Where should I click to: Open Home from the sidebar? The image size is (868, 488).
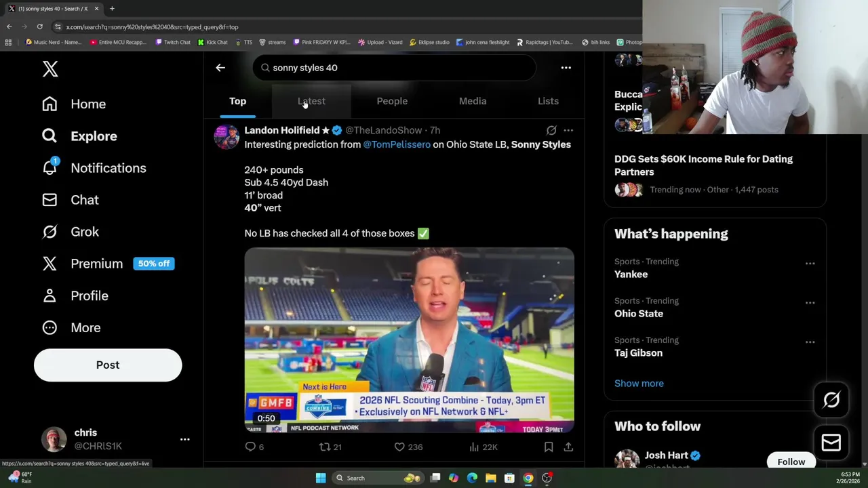(x=74, y=104)
